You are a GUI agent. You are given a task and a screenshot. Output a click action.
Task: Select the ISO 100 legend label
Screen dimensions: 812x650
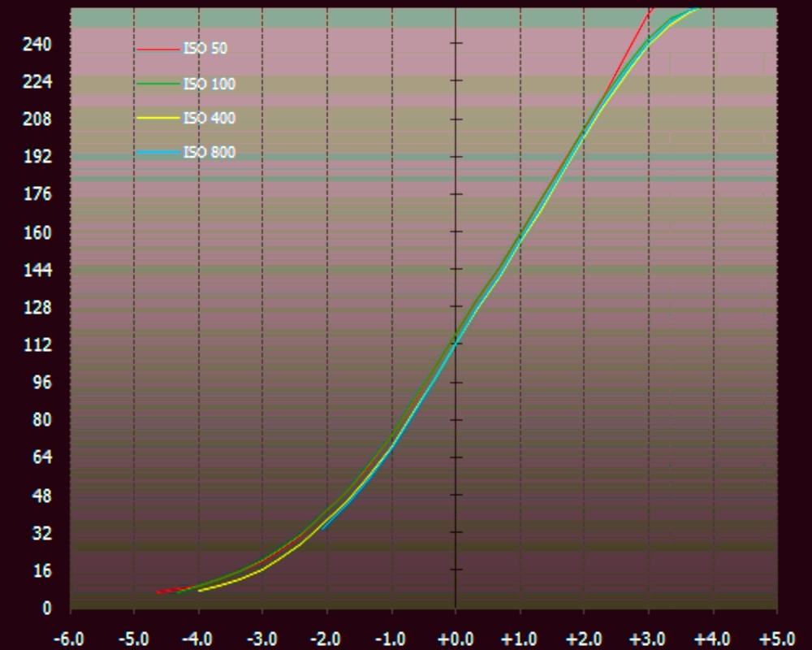coord(209,84)
